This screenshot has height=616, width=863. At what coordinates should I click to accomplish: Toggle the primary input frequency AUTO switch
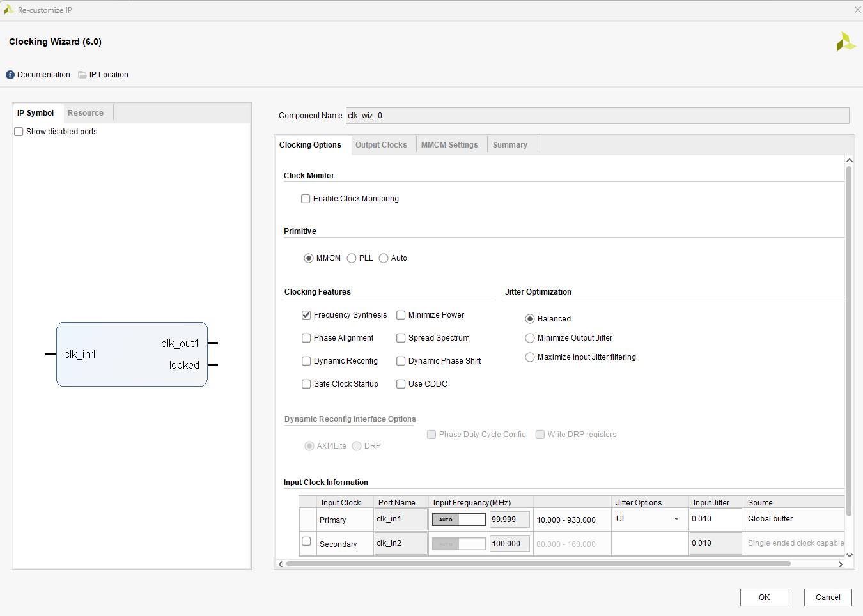(458, 520)
